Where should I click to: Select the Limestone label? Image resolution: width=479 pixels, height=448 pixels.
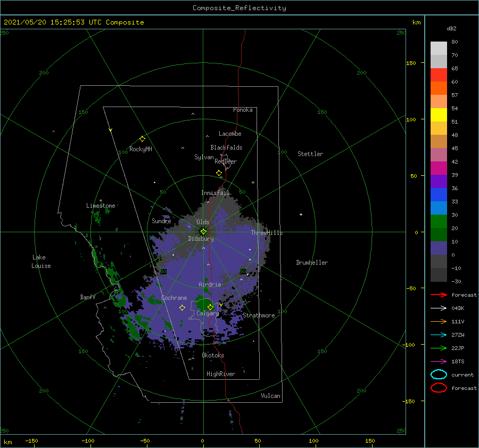point(101,206)
